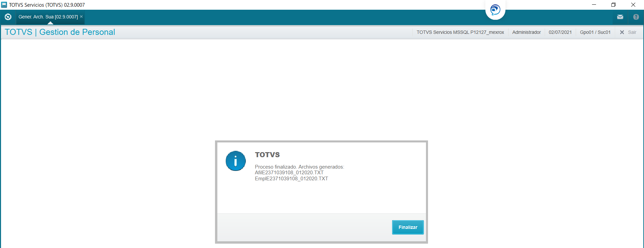Minimize the TOTVS Servicios window
The width and height of the screenshot is (644, 248).
[x=594, y=5]
